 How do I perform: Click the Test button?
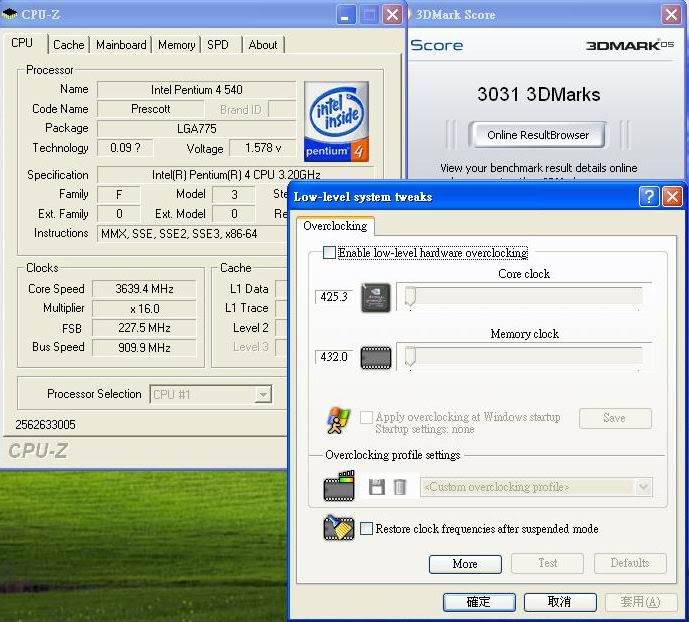coord(548,563)
